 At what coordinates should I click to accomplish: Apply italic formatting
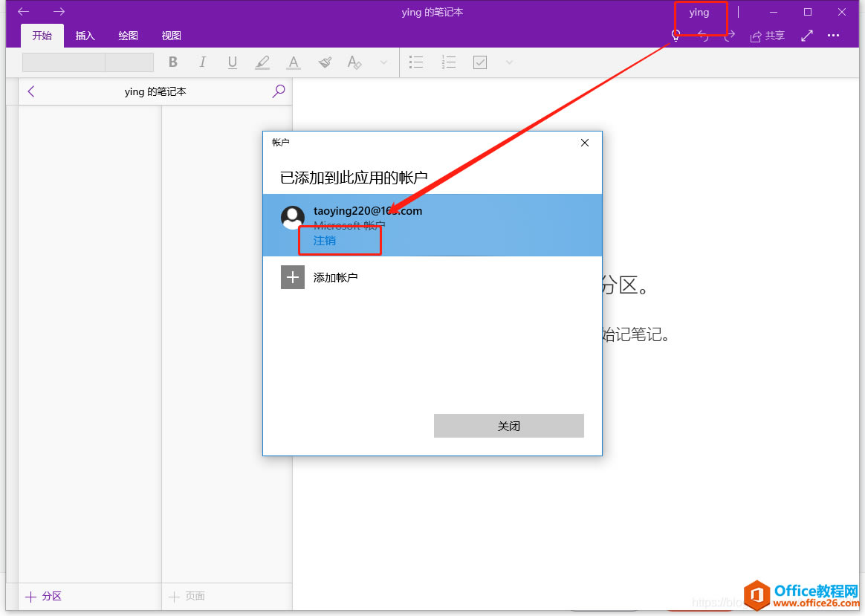pos(202,62)
